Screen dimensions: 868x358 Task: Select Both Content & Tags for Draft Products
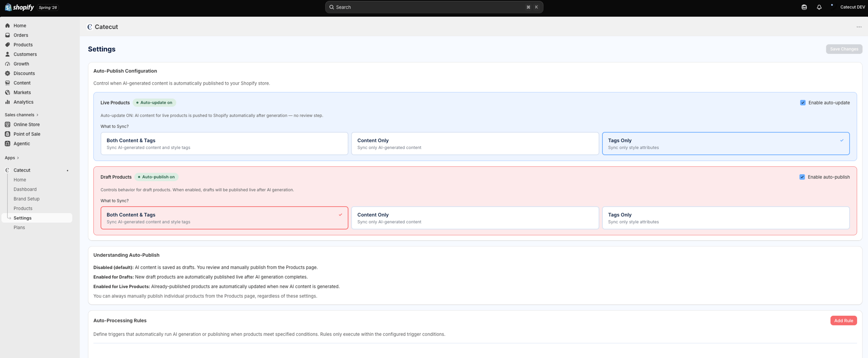224,218
